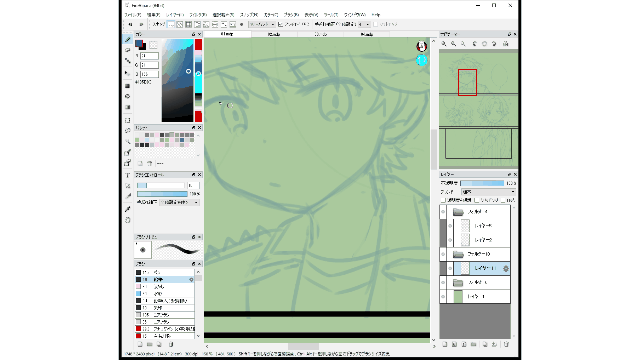The height and width of the screenshot is (360, 640).
Task: Delete layer with trash icon
Action: click(506, 344)
